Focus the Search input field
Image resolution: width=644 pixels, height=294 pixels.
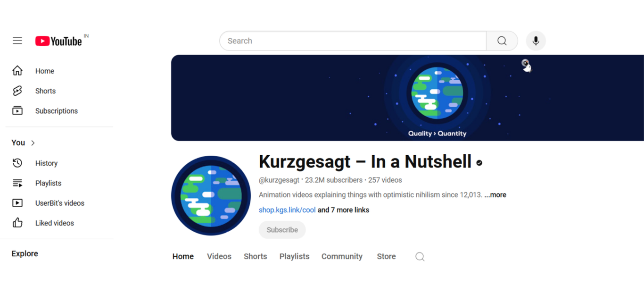pyautogui.click(x=353, y=41)
